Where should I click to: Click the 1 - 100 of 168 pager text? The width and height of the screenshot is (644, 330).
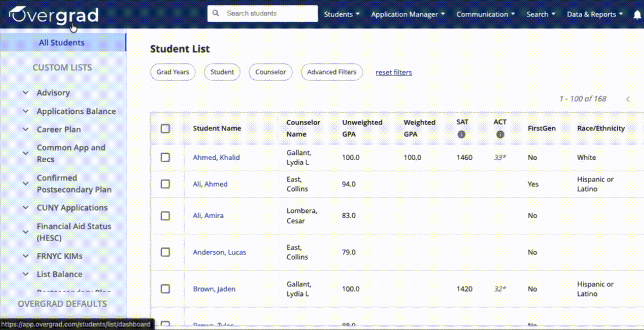tap(582, 99)
